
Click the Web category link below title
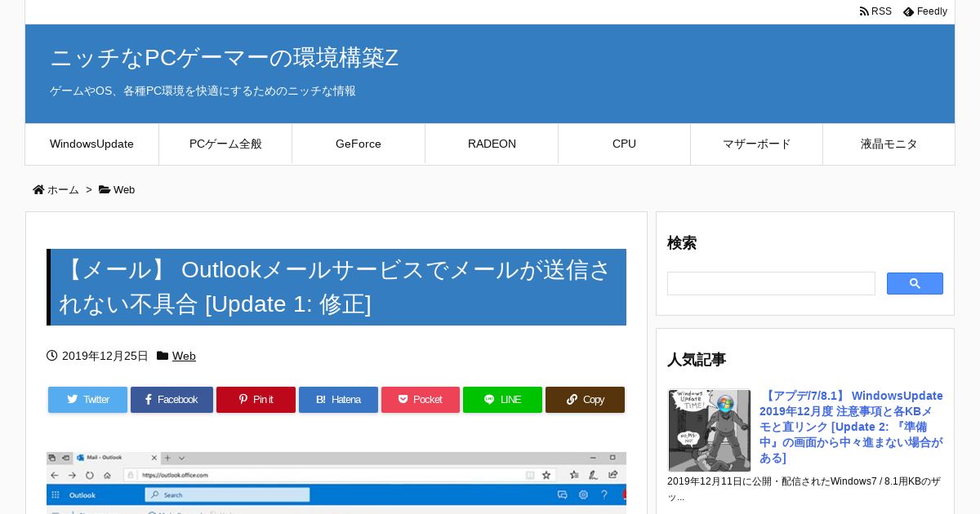[184, 357]
